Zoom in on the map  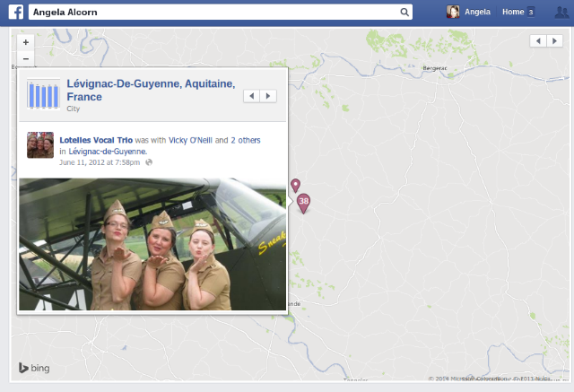tap(26, 42)
